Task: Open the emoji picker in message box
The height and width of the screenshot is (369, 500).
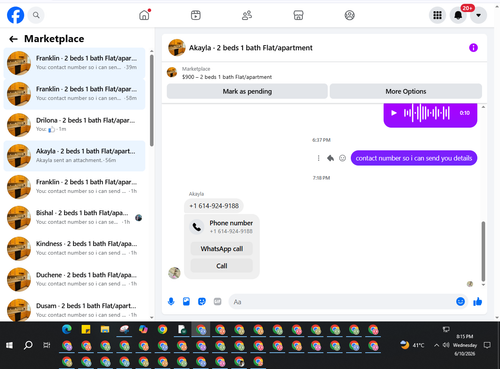Action: 460,302
